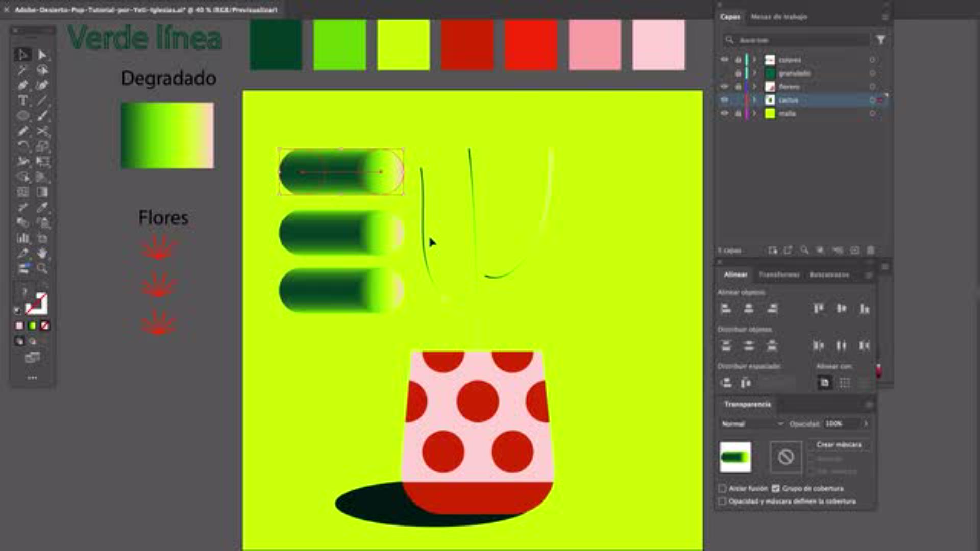Click vertical distribute center icon
This screenshot has height=551, width=980.
tap(749, 346)
